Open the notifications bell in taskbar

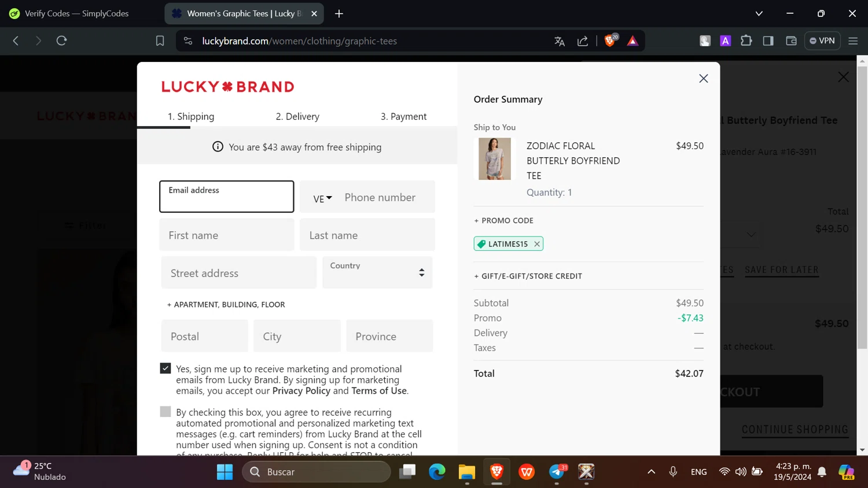[x=822, y=472]
